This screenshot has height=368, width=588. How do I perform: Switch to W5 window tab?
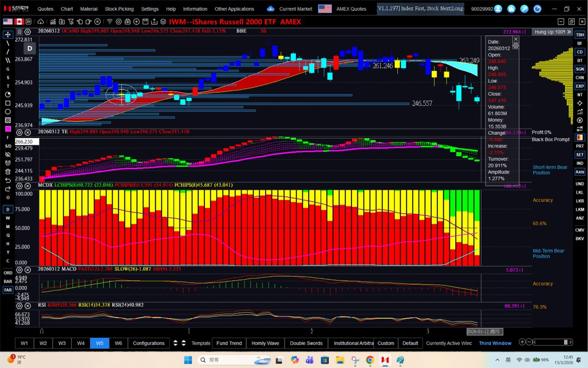click(x=99, y=343)
